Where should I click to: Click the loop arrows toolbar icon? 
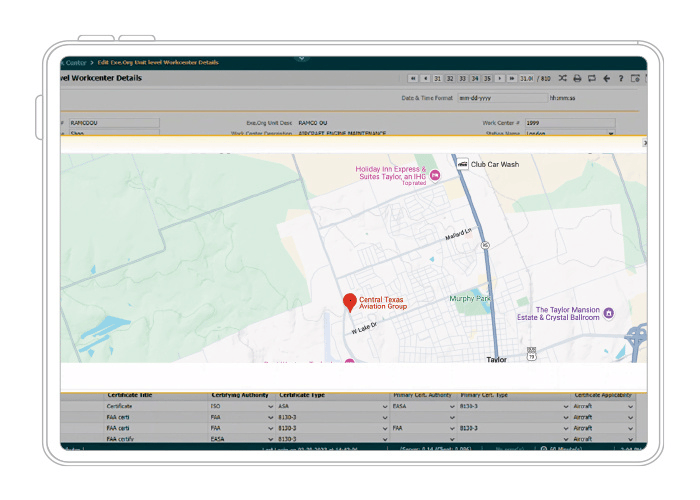coord(592,78)
